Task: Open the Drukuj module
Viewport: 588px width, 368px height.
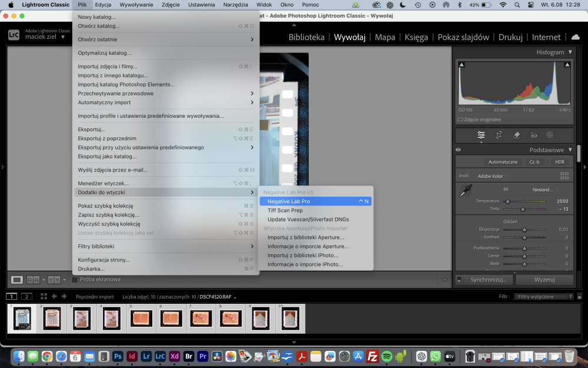Action: pyautogui.click(x=510, y=37)
